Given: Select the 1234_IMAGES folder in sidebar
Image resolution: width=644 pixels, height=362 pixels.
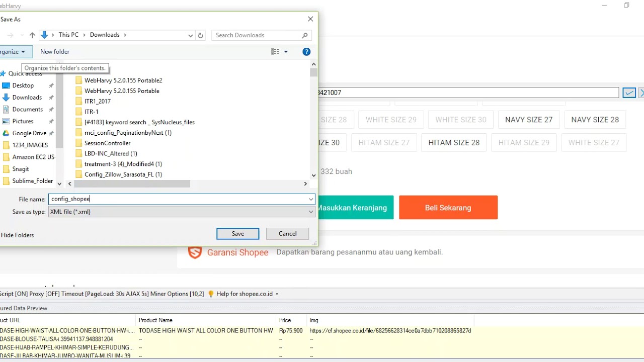Looking at the screenshot, I should pos(30,145).
